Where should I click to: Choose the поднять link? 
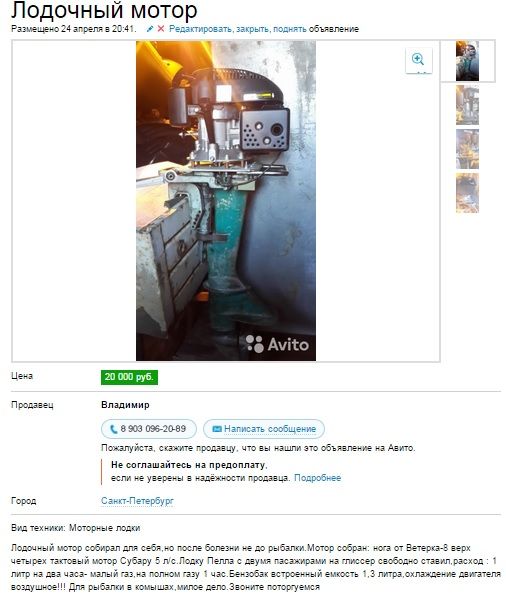pos(290,29)
